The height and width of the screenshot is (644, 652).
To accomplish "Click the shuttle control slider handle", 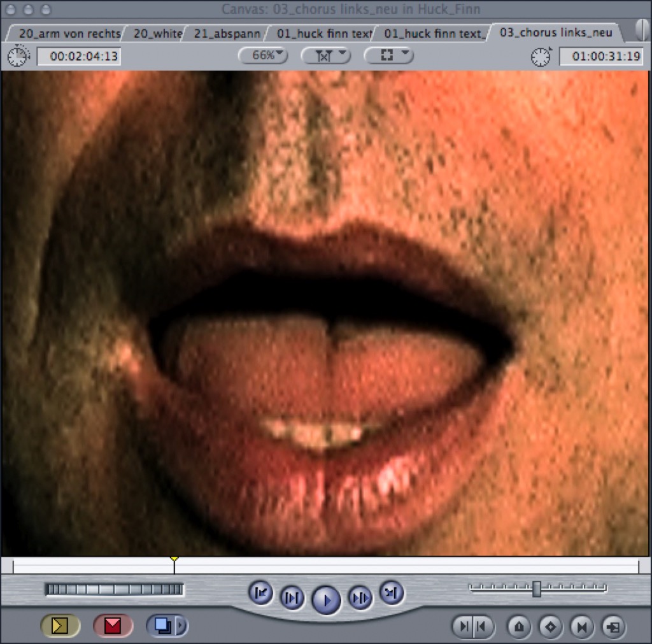I will (x=537, y=589).
